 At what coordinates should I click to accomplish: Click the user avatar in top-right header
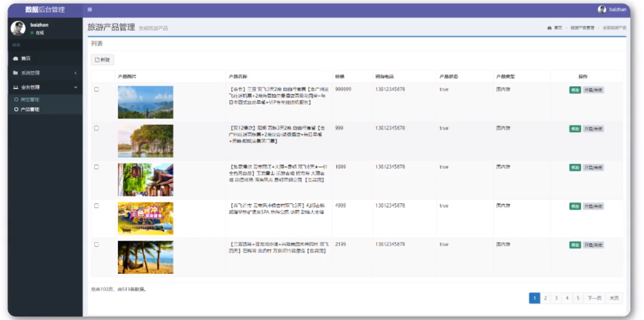tap(602, 9)
